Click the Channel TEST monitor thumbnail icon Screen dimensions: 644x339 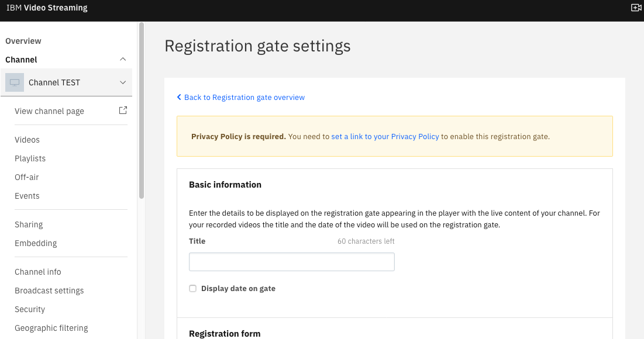click(15, 82)
